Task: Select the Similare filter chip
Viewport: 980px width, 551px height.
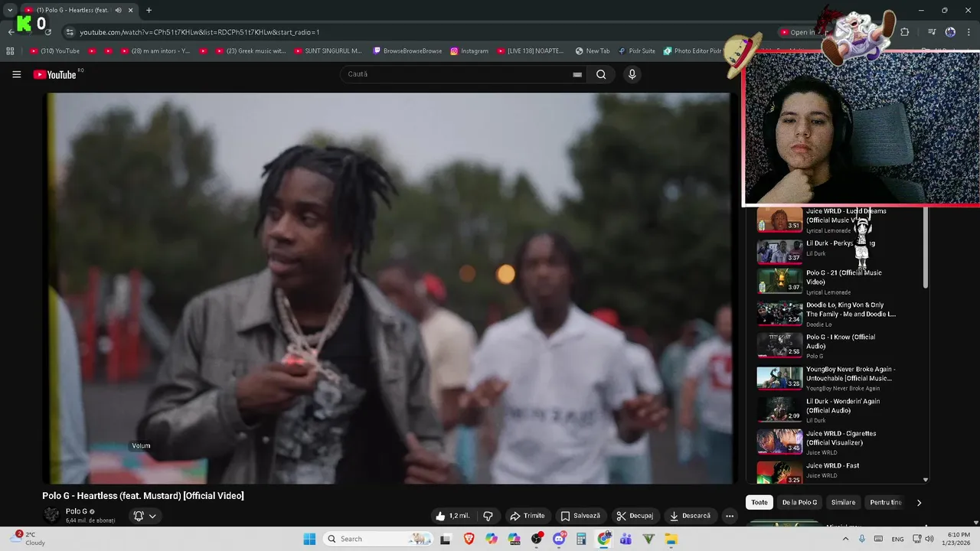Action: point(843,503)
